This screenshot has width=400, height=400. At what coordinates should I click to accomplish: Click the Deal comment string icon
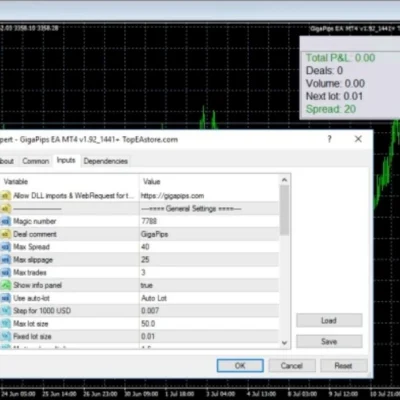(6, 234)
